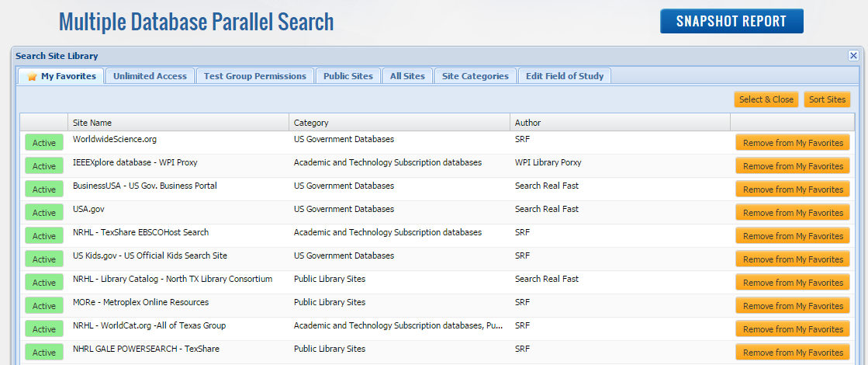Toggle Active for NHRL GALE POWERSEARCH row
Screen dimensions: 868x365
point(44,353)
